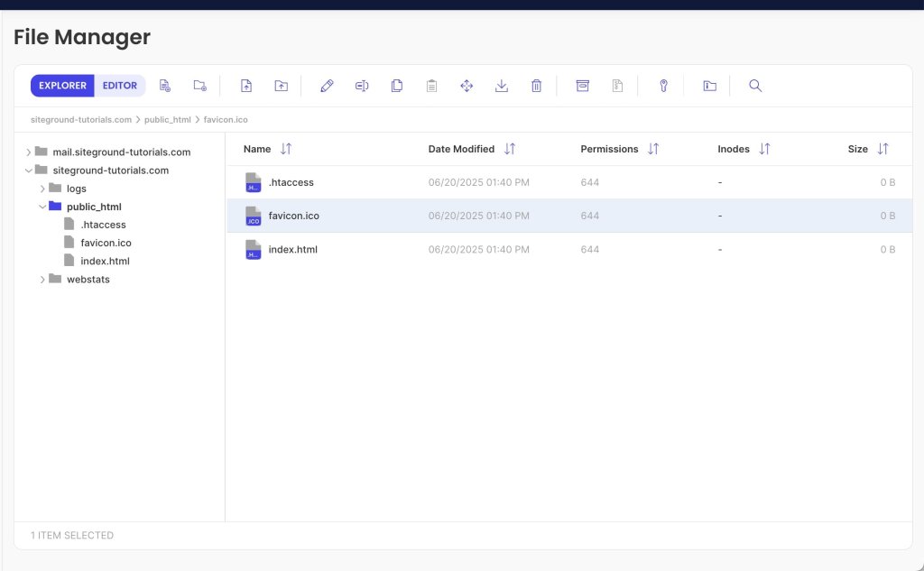This screenshot has width=924, height=571.
Task: Click the Extract archive icon
Action: [x=617, y=86]
